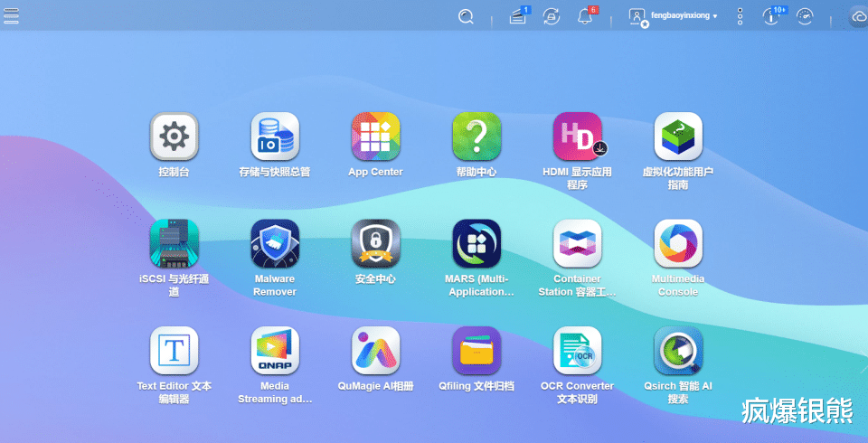Launch Qfiling 文件归档 app
Image resolution: width=868 pixels, height=443 pixels.
coord(476,350)
